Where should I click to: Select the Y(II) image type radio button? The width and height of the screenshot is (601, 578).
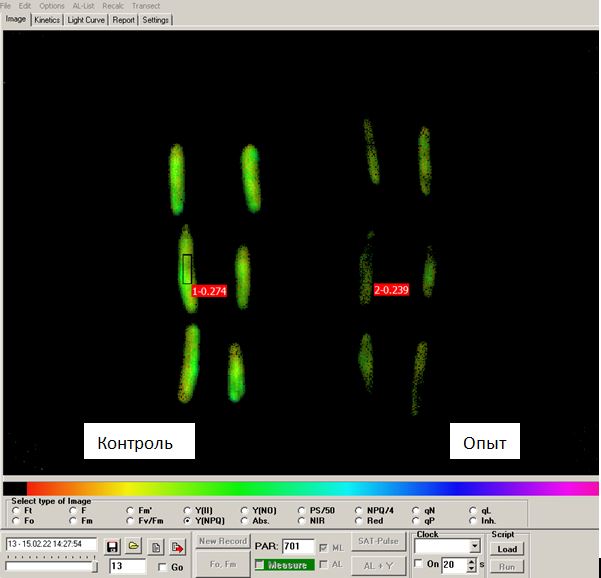(188, 510)
